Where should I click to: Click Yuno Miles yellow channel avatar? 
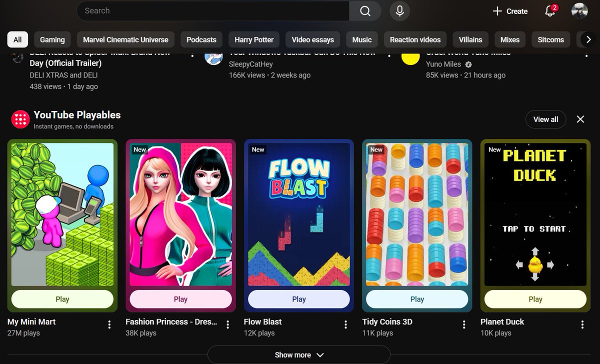tap(410, 57)
